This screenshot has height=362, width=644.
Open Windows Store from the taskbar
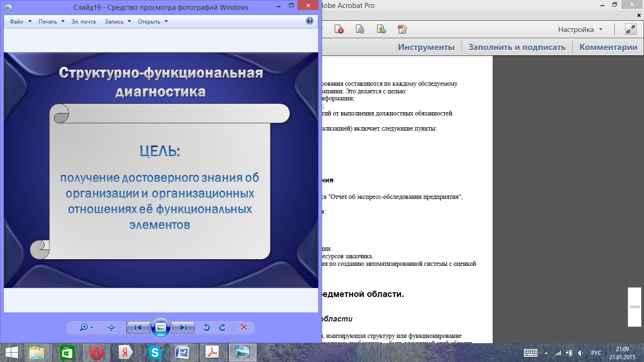click(67, 352)
